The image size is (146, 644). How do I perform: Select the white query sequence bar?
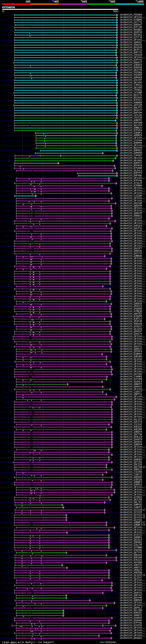pyautogui.click(x=60, y=9)
